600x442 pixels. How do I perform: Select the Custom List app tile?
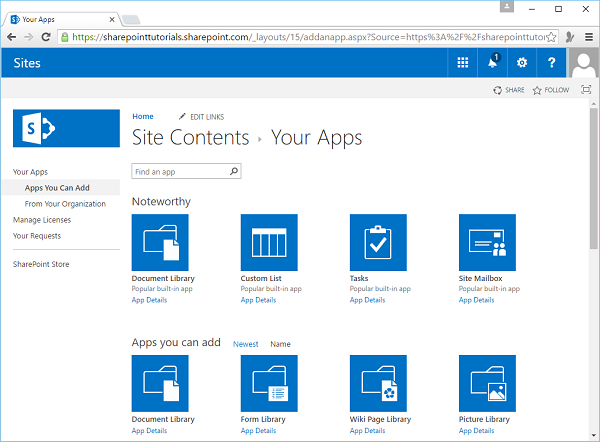(269, 242)
